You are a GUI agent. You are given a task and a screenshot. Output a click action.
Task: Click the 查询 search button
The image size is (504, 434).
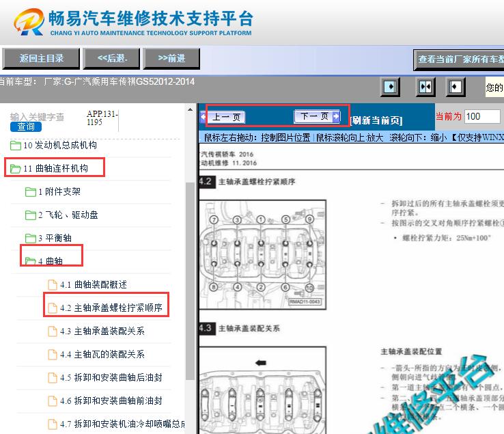pyautogui.click(x=26, y=126)
